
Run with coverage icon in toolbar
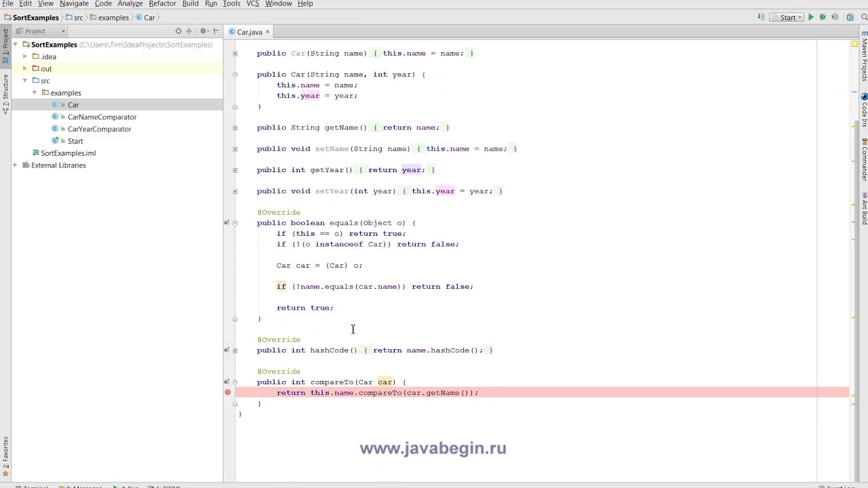pyautogui.click(x=835, y=18)
